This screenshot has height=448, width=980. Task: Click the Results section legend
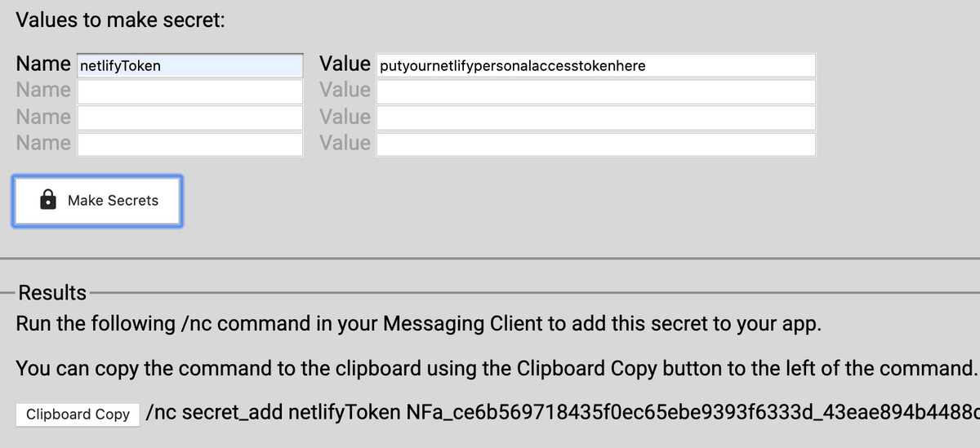[52, 292]
